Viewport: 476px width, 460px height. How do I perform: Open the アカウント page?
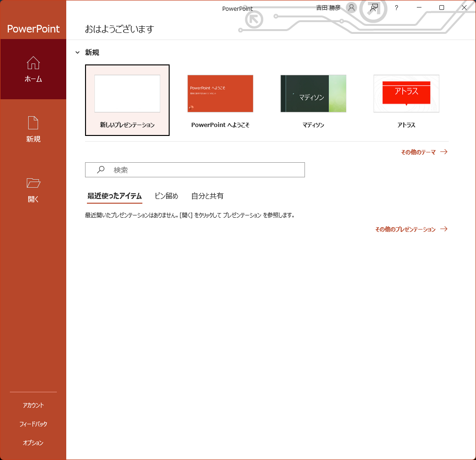(33, 405)
